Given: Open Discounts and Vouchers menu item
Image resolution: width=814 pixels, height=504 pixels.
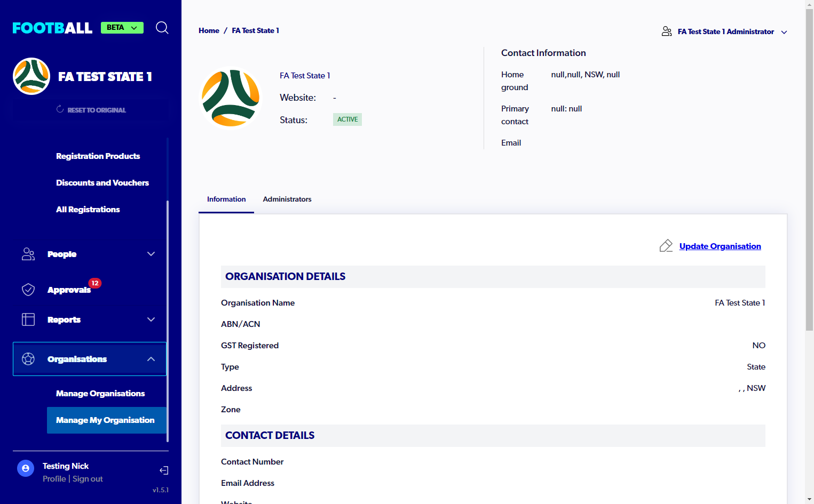Looking at the screenshot, I should pos(102,183).
